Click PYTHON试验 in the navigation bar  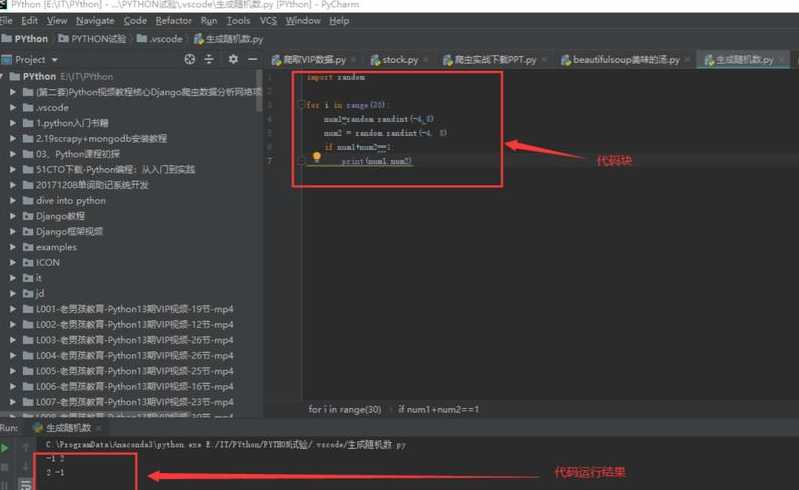pos(92,39)
